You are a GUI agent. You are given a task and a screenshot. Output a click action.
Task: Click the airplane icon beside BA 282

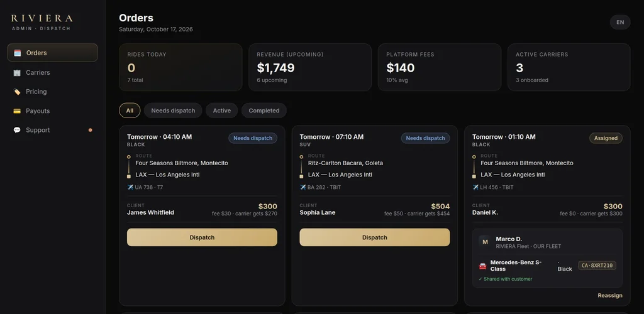point(303,187)
